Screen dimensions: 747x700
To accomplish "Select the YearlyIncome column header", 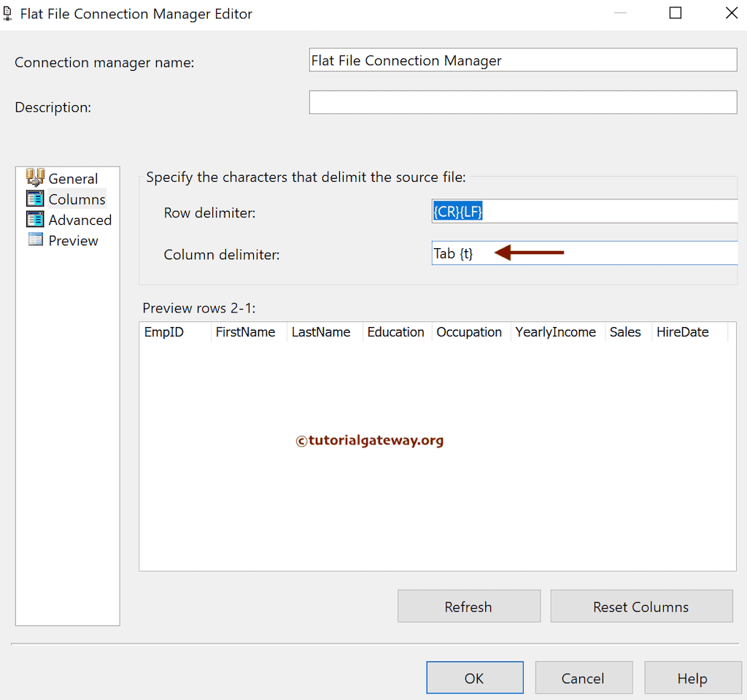I will pos(556,331).
